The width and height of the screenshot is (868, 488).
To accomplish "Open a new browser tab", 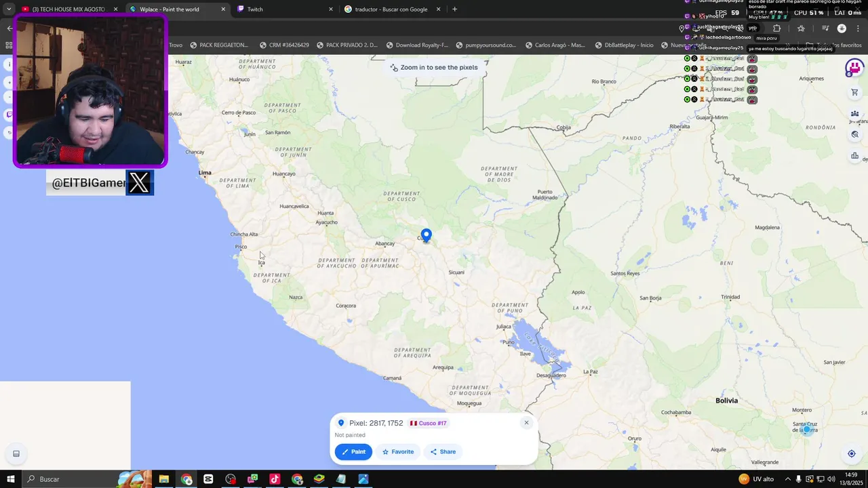I will point(454,9).
